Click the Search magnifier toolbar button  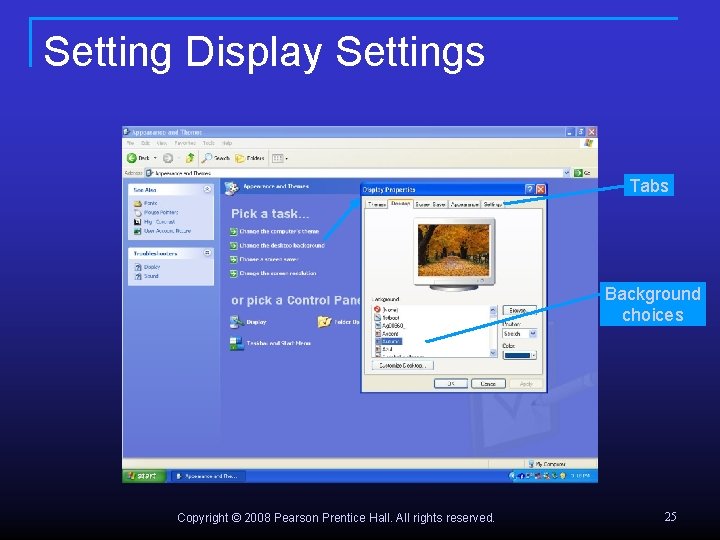(x=215, y=158)
